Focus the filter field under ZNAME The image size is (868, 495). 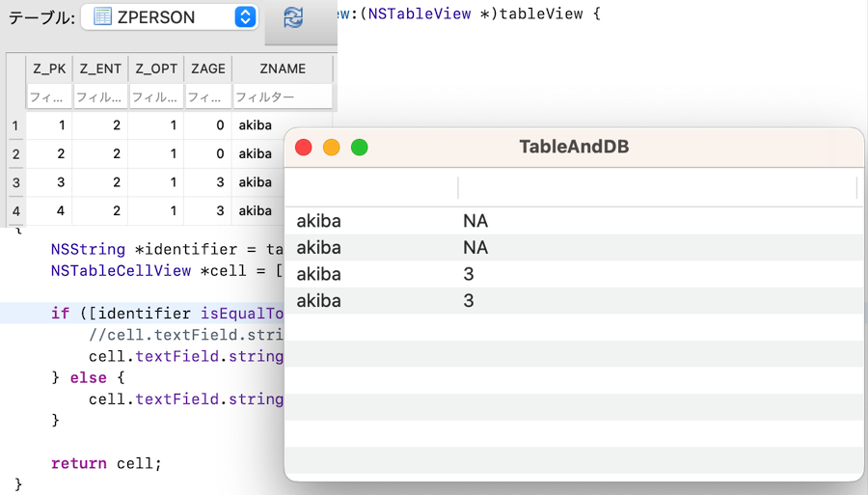click(282, 97)
